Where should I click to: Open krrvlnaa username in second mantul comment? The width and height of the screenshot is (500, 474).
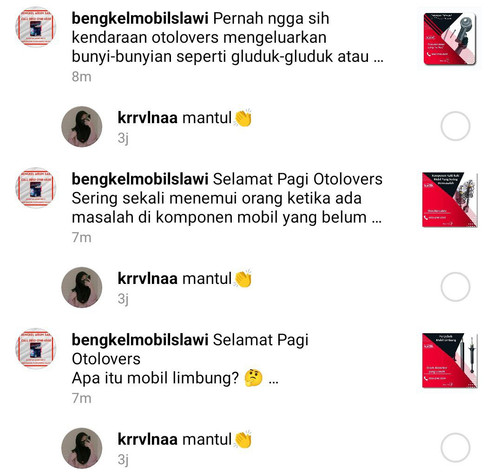click(148, 278)
